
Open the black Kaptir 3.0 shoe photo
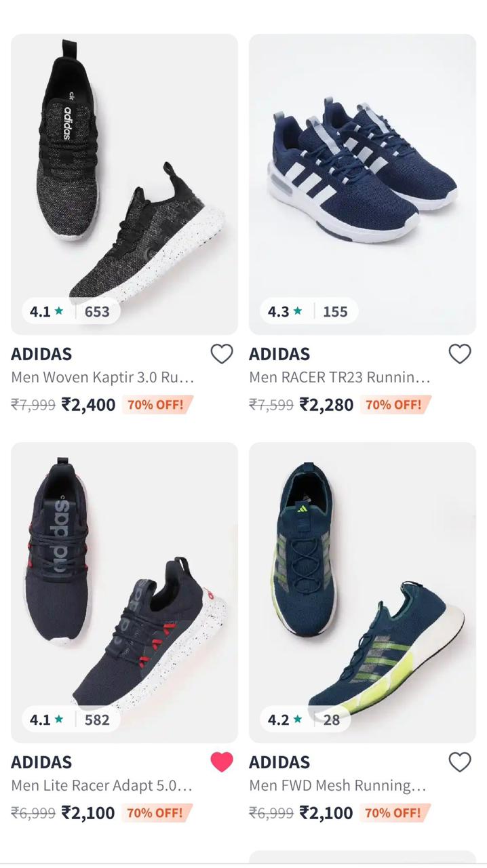[124, 176]
